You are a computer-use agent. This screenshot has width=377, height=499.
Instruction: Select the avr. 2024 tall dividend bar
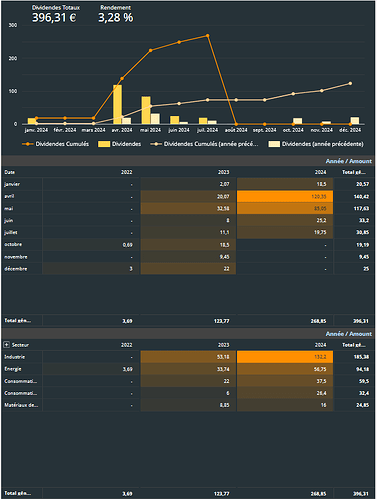(x=117, y=104)
